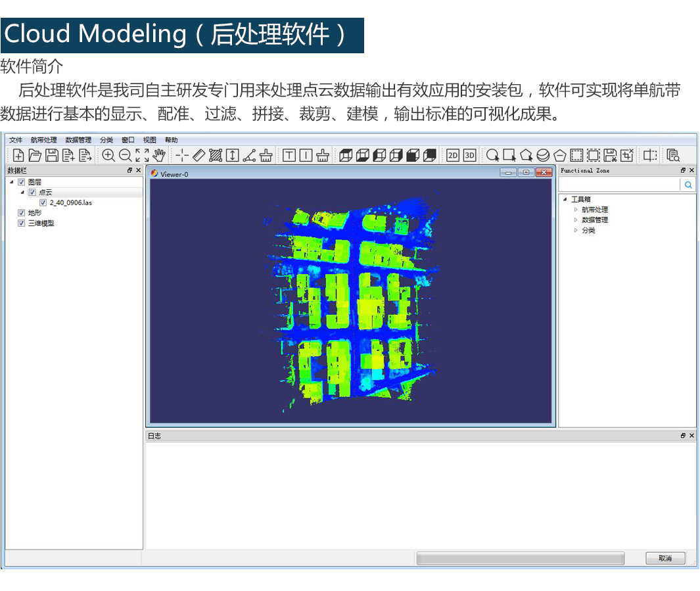Disable the 三维模型 layer checkbox

22,223
